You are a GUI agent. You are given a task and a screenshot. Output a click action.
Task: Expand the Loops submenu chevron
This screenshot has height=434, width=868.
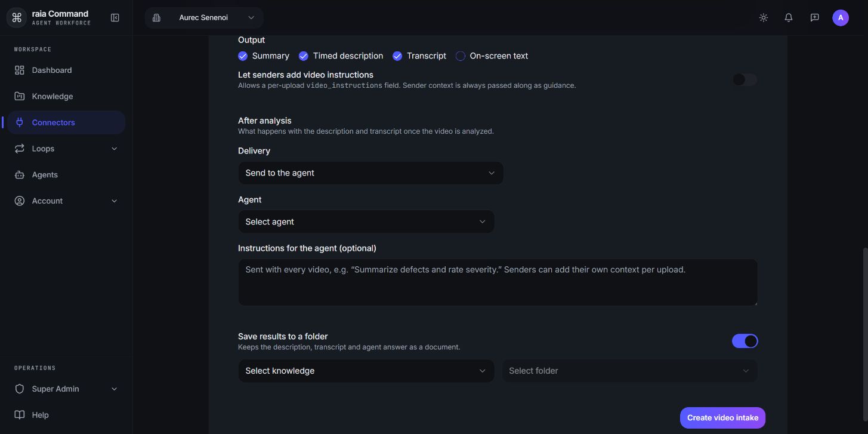(115, 149)
